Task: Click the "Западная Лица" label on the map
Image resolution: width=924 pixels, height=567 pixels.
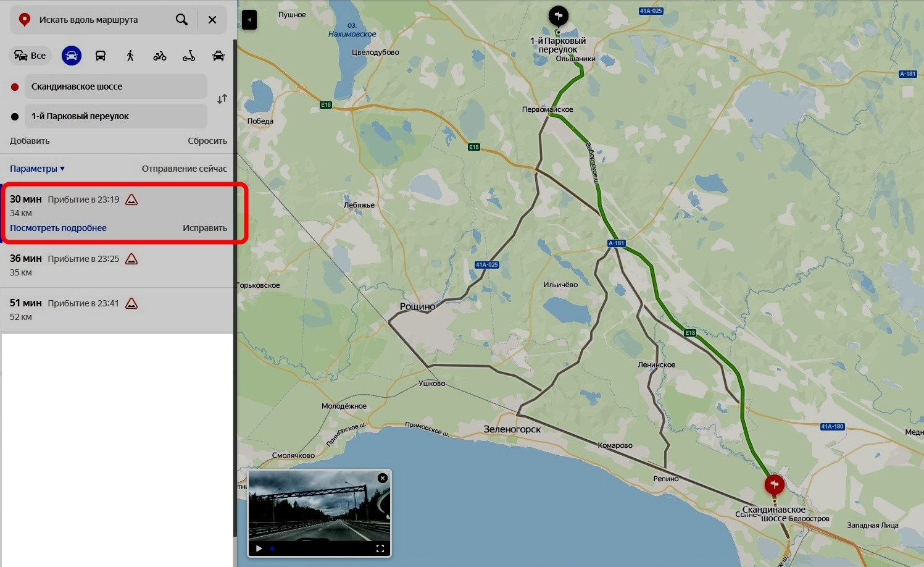Action: [873, 526]
